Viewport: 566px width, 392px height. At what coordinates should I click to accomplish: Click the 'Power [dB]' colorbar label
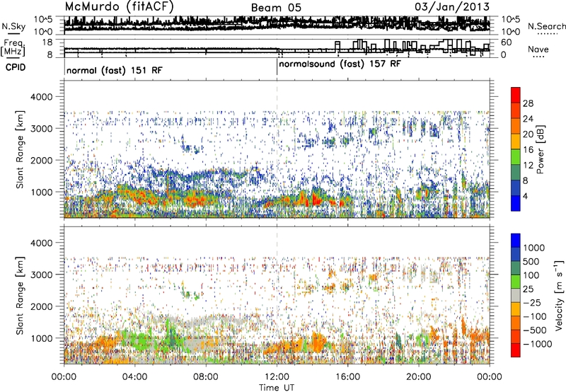(540, 149)
